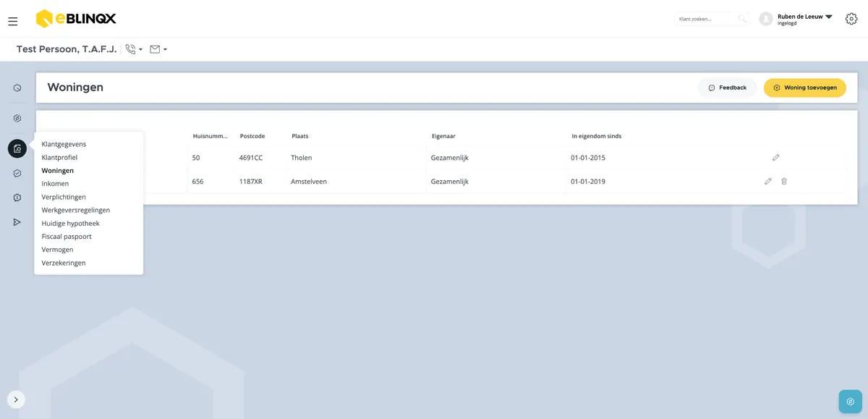Edit the Tholen house row

click(x=776, y=157)
